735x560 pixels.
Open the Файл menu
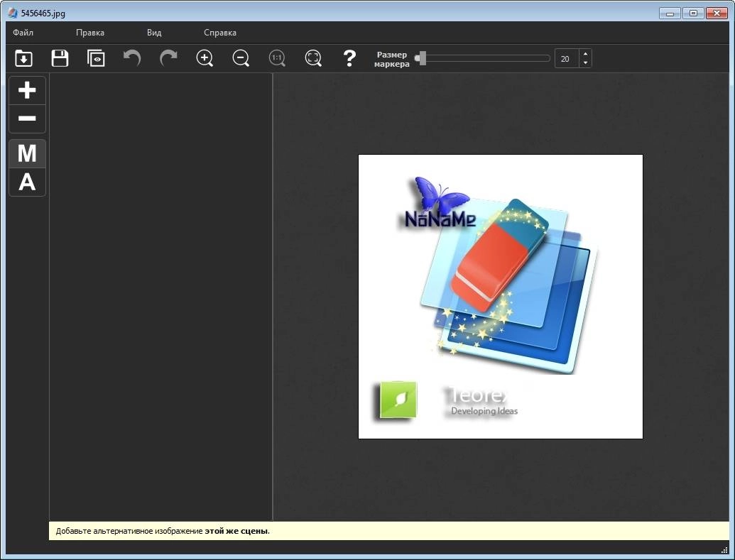tap(23, 33)
